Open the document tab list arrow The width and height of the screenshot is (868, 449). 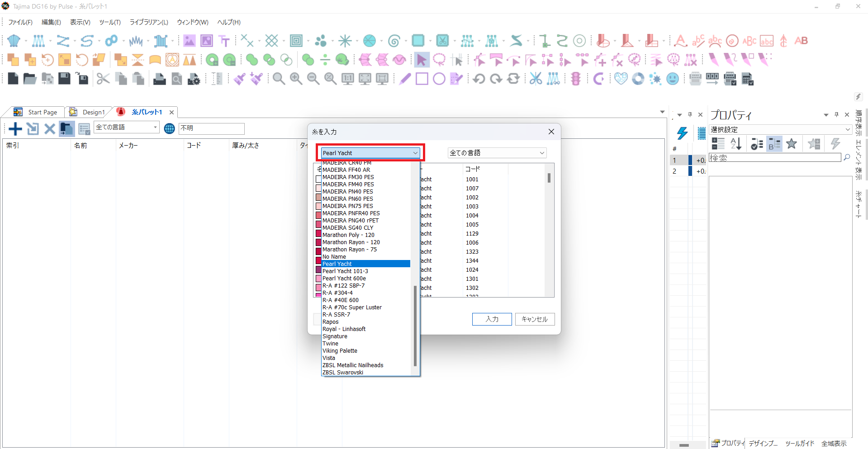click(662, 112)
